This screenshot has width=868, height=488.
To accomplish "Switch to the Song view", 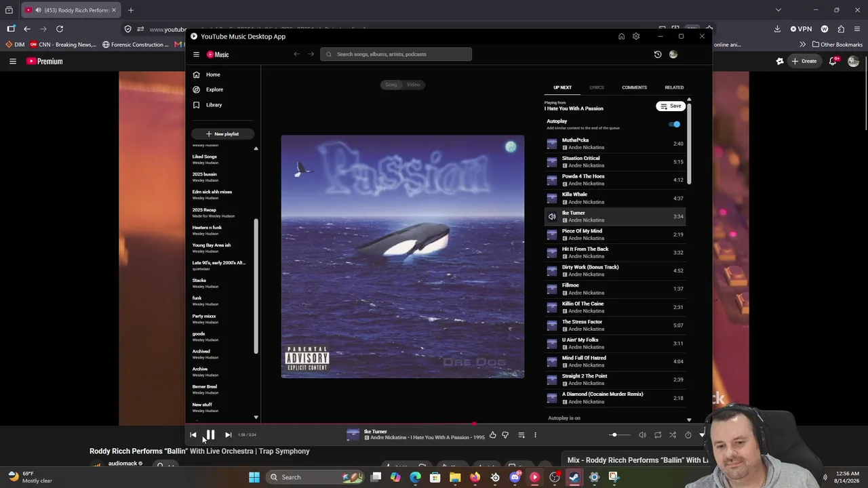I will click(x=391, y=85).
